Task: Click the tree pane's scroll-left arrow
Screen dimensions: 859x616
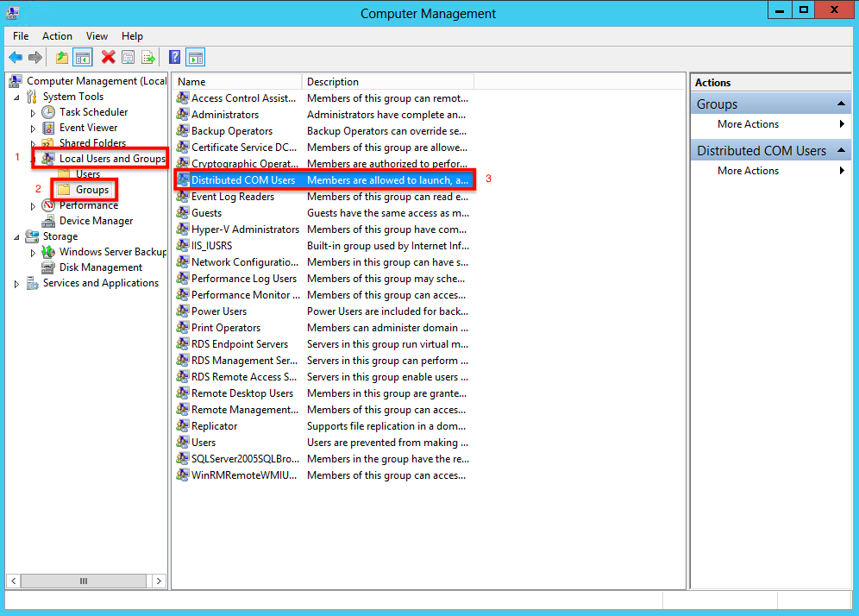Action: pos(14,581)
